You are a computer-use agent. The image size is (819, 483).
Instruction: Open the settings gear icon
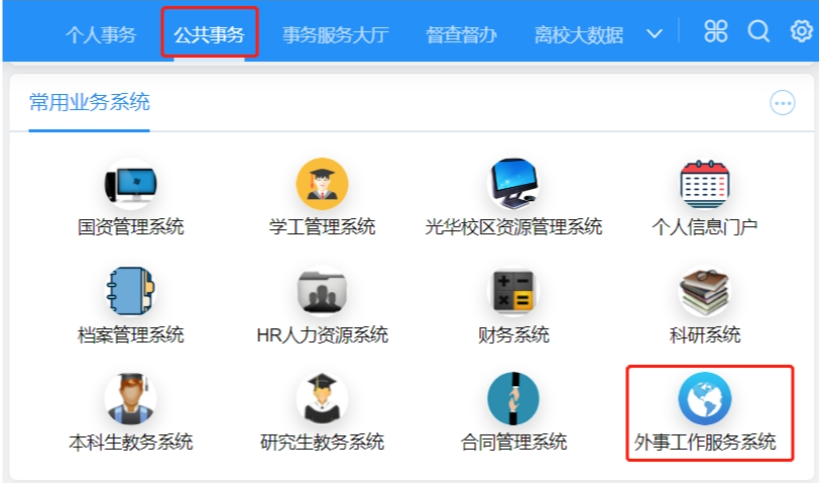pos(801,32)
